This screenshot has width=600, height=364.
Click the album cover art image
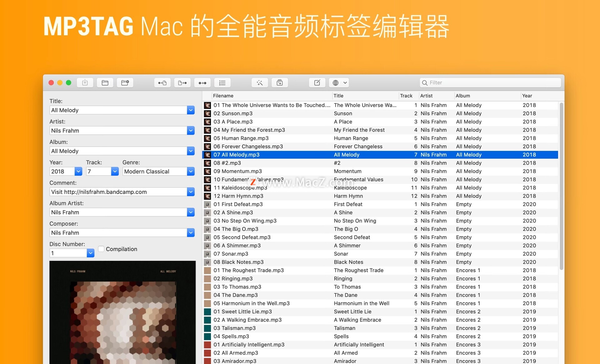click(x=122, y=312)
